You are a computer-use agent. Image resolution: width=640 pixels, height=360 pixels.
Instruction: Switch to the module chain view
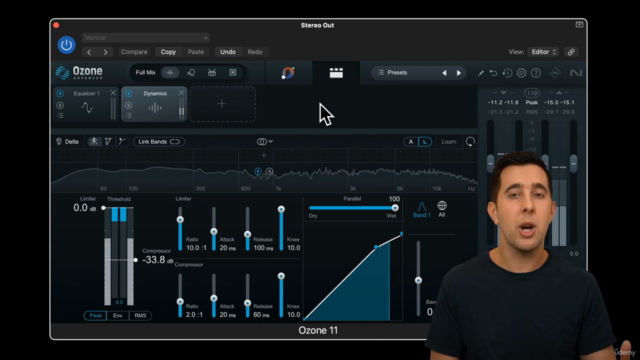[x=336, y=73]
